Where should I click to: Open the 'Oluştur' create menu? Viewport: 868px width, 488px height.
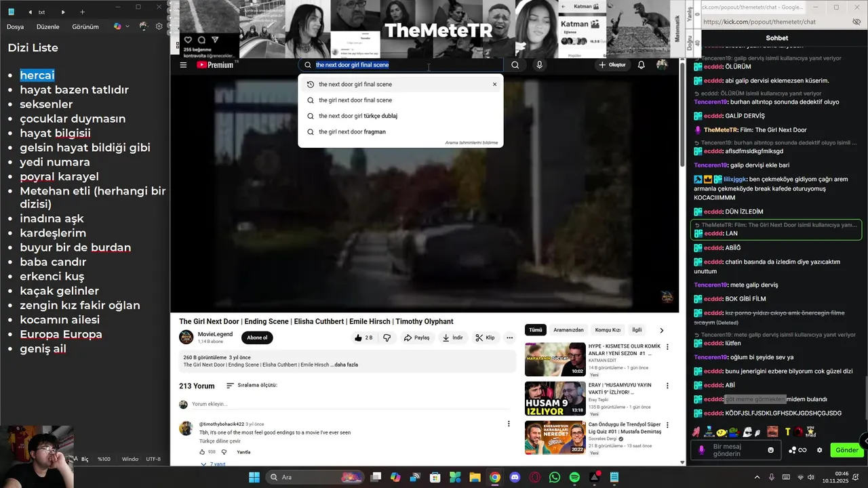612,65
